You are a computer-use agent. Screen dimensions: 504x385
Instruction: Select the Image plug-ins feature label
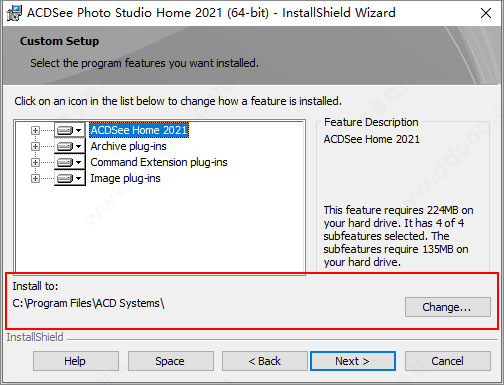click(x=125, y=178)
